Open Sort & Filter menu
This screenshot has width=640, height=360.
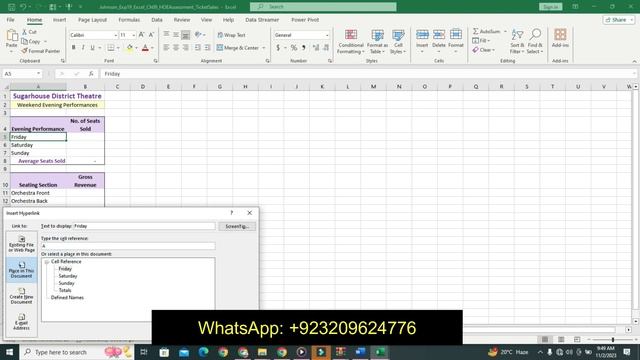[x=517, y=41]
